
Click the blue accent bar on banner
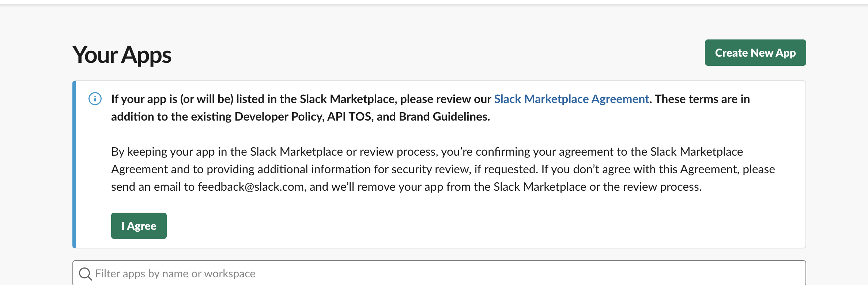74,164
